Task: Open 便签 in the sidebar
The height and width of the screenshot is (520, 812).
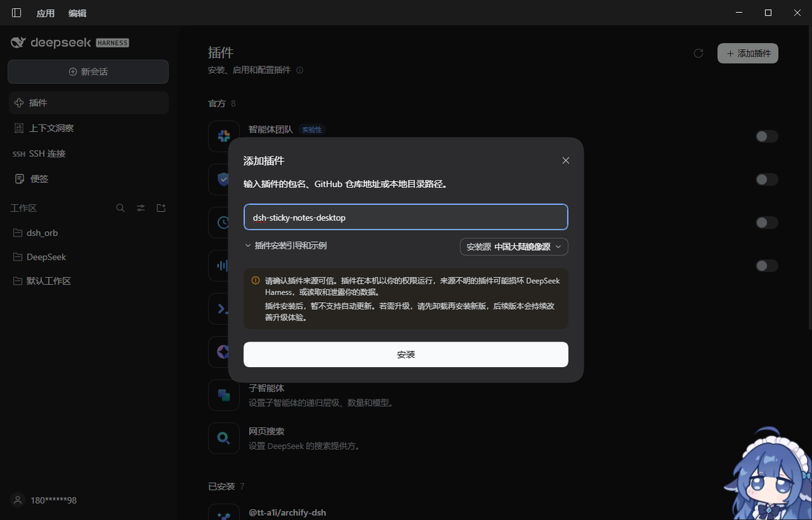Action: coord(88,179)
